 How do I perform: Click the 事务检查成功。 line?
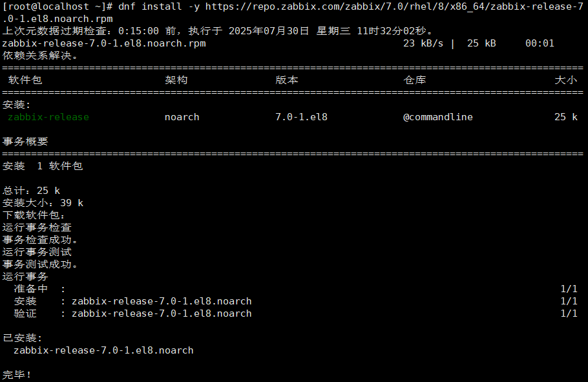point(41,240)
